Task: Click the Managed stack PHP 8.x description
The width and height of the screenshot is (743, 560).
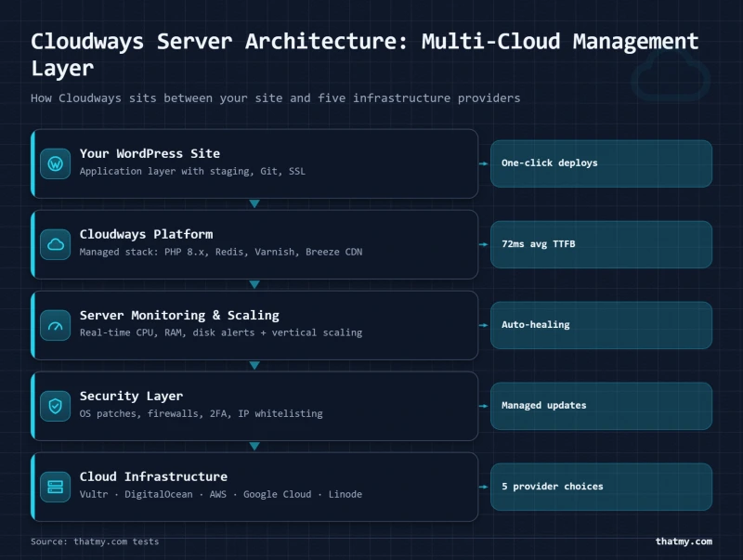Action: (x=221, y=252)
